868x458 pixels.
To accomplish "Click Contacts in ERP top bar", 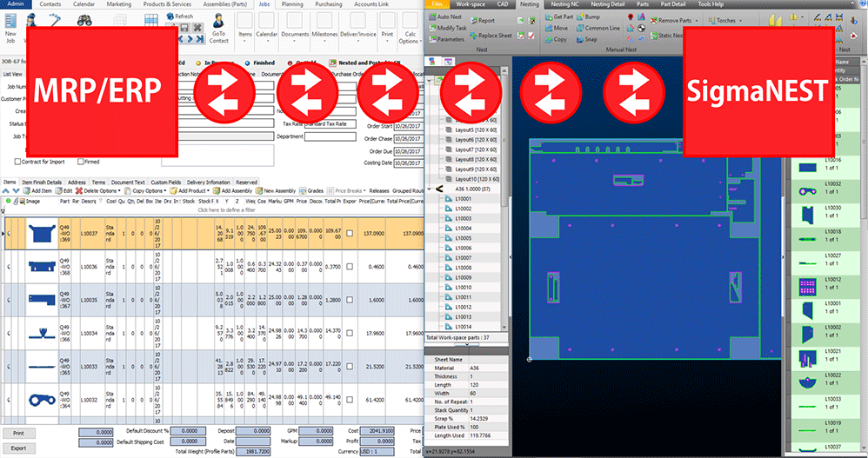I will click(x=50, y=4).
